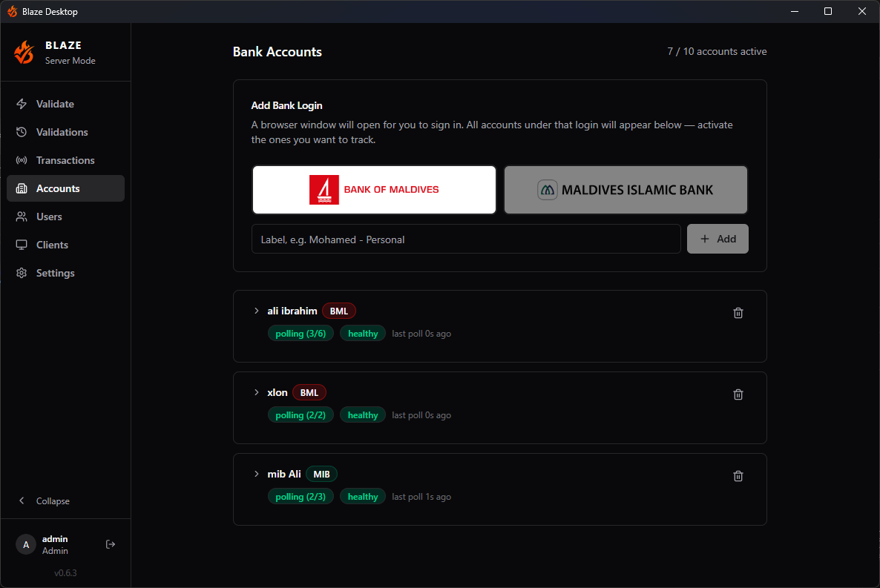This screenshot has height=588, width=880.
Task: Log out using the sign-out icon
Action: pos(111,544)
